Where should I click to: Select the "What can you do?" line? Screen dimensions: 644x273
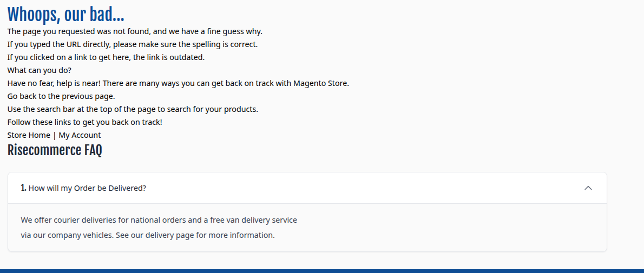[39, 70]
